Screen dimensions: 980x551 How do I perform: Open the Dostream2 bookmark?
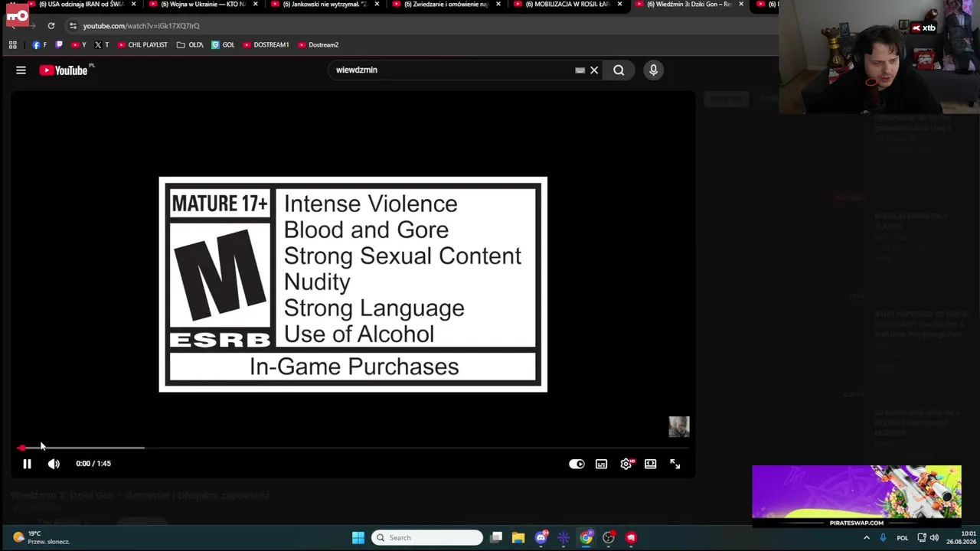click(x=318, y=45)
